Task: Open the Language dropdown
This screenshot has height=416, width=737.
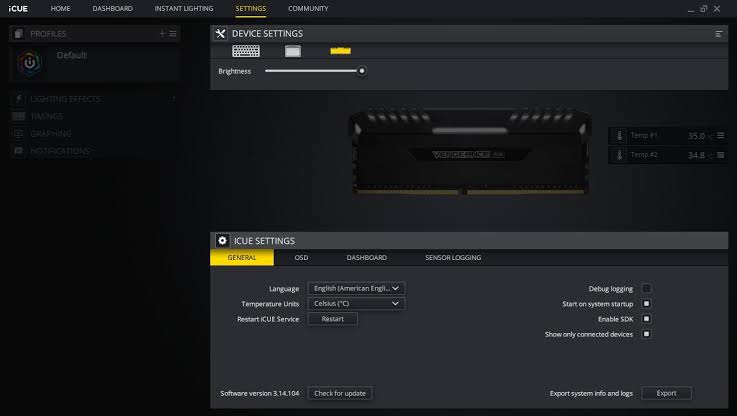Action: point(356,288)
